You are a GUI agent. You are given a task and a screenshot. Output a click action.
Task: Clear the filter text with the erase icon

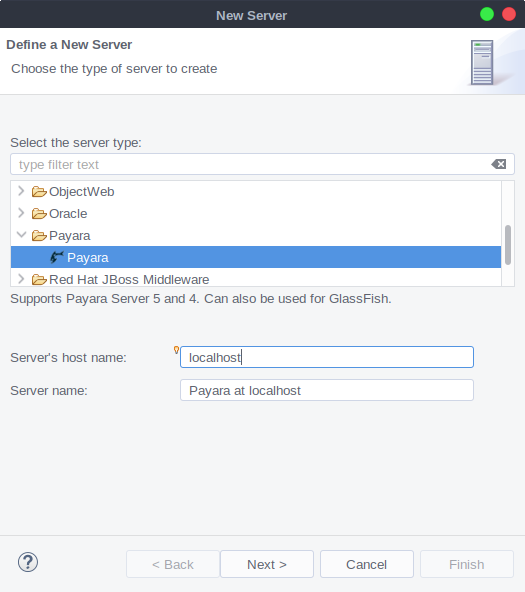click(x=499, y=164)
